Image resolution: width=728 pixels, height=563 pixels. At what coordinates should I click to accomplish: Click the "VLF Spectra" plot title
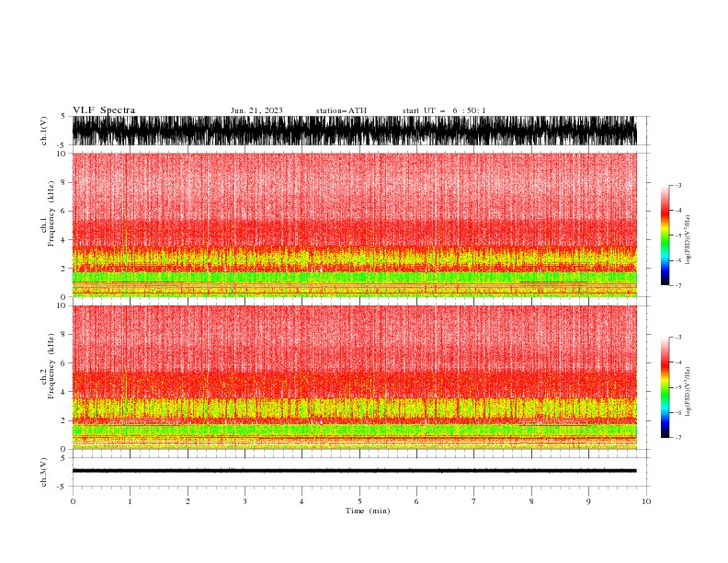[104, 110]
